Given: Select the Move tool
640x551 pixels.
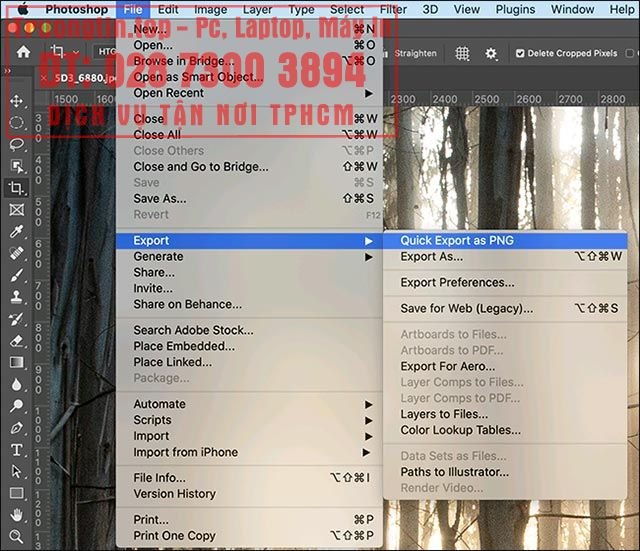Looking at the screenshot, I should 16,101.
